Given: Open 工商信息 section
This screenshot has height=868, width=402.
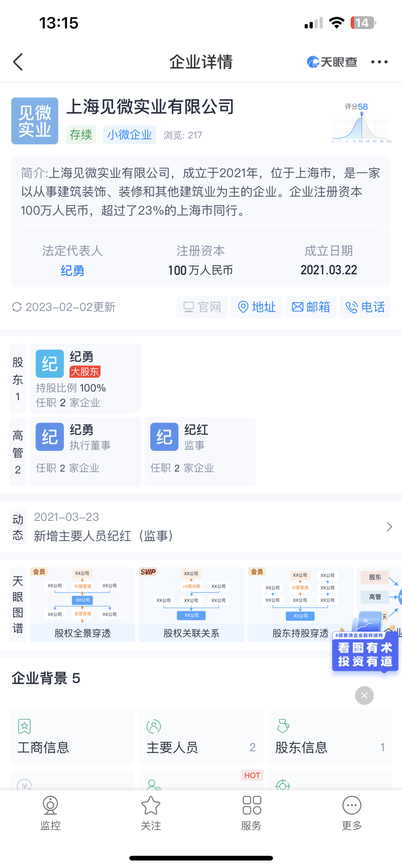Looking at the screenshot, I should click(72, 737).
